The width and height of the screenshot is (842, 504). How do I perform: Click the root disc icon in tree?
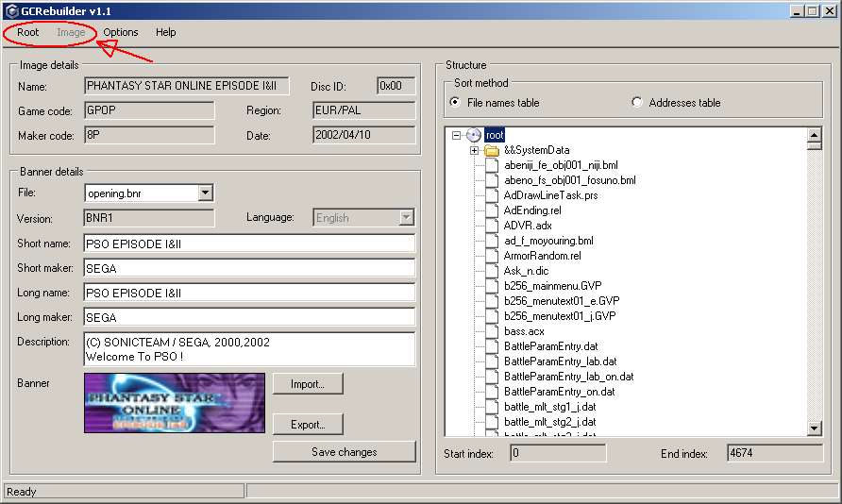(x=474, y=136)
